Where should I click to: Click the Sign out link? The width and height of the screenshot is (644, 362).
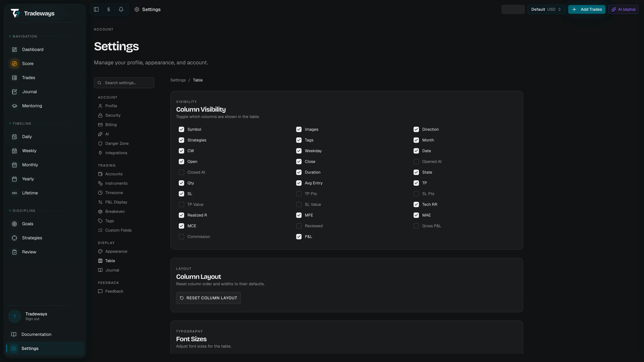point(32,319)
